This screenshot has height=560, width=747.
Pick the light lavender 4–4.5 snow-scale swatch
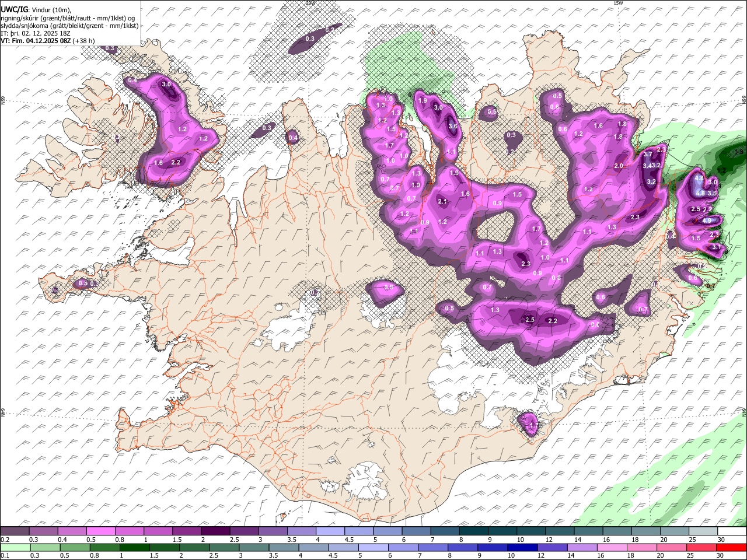[x=330, y=531]
